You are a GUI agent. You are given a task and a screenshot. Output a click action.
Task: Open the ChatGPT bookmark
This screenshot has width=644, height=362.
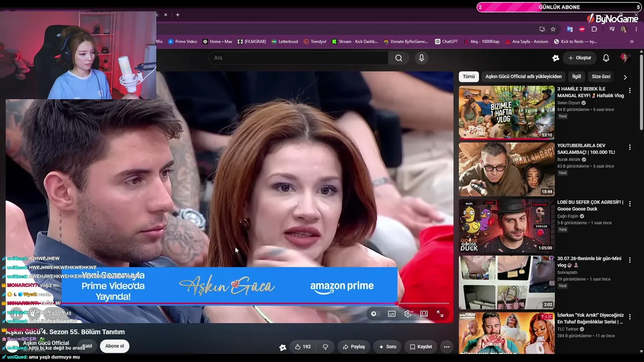point(446,42)
